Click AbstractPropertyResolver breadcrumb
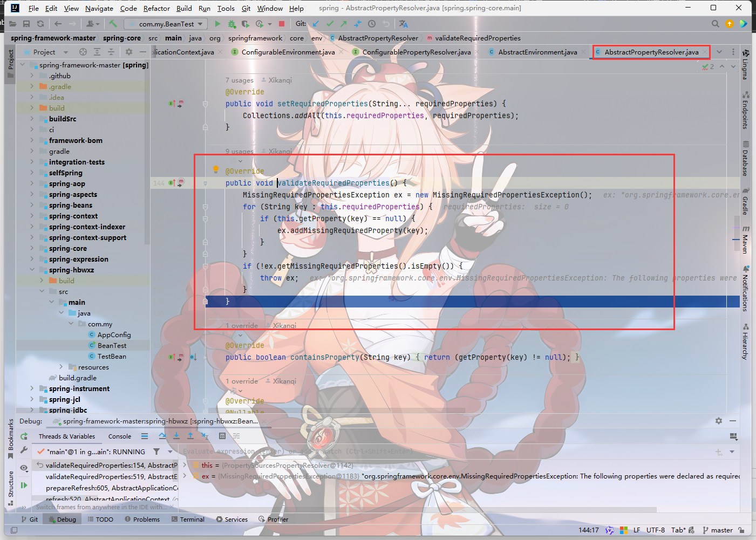 (x=374, y=38)
